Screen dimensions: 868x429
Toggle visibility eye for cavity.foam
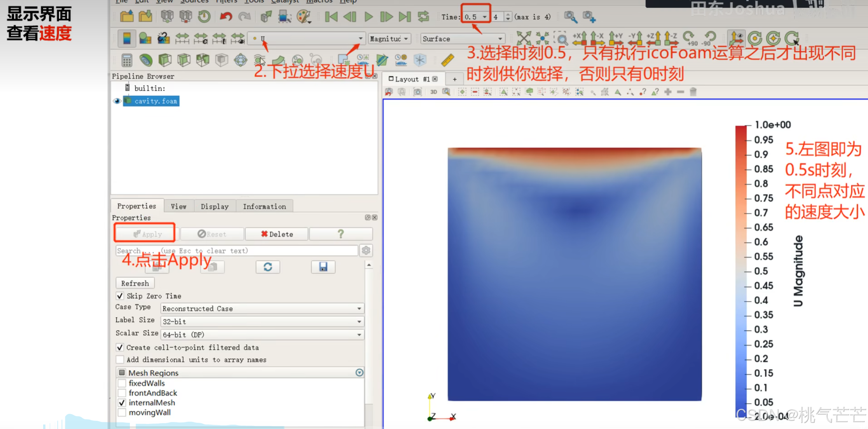click(117, 101)
